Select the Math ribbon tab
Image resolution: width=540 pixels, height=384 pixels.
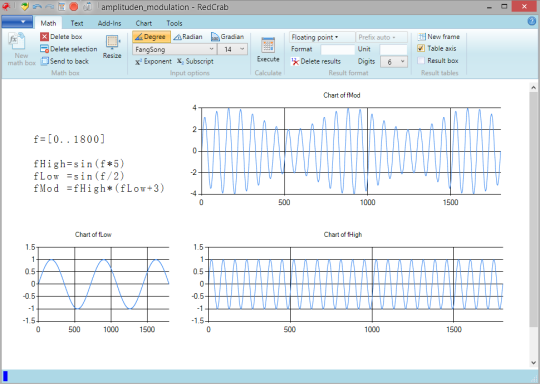pyautogui.click(x=48, y=23)
